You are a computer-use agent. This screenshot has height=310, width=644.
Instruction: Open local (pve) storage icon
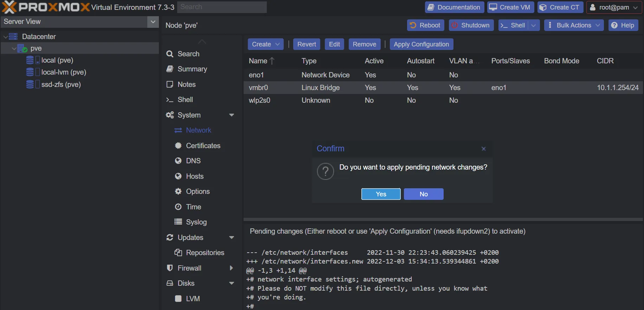[33, 60]
